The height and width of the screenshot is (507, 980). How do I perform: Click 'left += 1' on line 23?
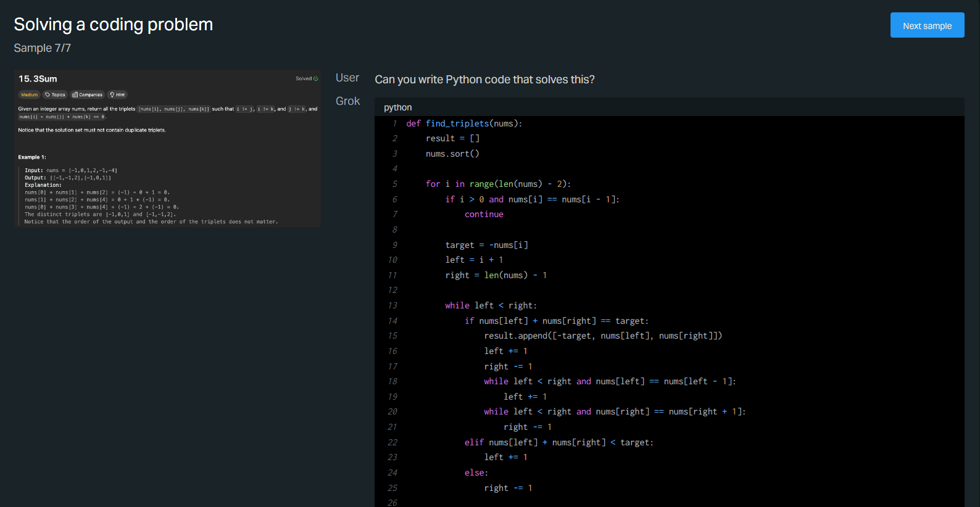point(505,458)
